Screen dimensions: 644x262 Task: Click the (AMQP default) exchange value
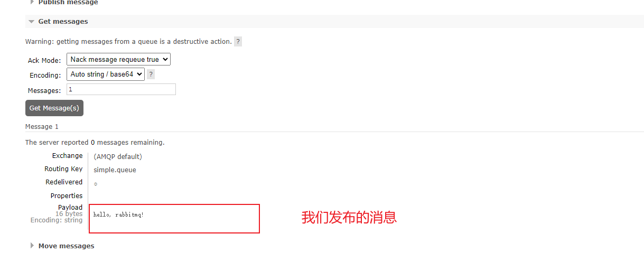click(118, 156)
